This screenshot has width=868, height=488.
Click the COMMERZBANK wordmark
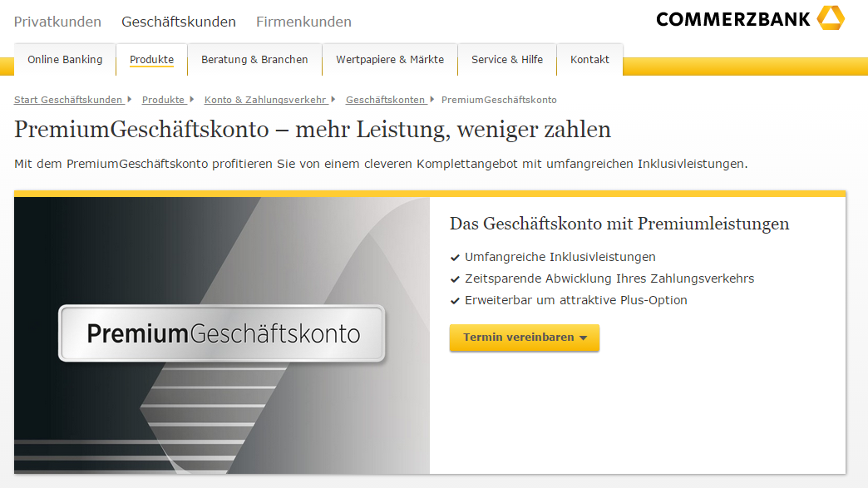[x=733, y=19]
